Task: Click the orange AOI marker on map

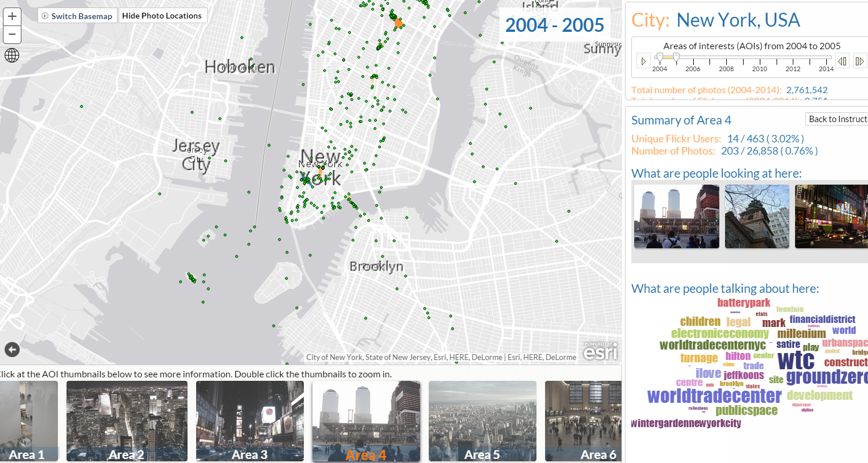Action: [x=398, y=23]
